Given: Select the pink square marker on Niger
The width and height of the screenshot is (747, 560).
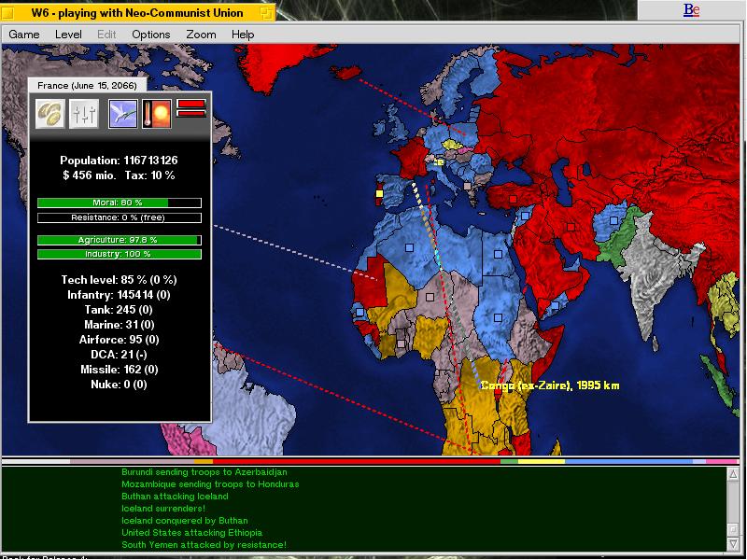Looking at the screenshot, I should (430, 297).
